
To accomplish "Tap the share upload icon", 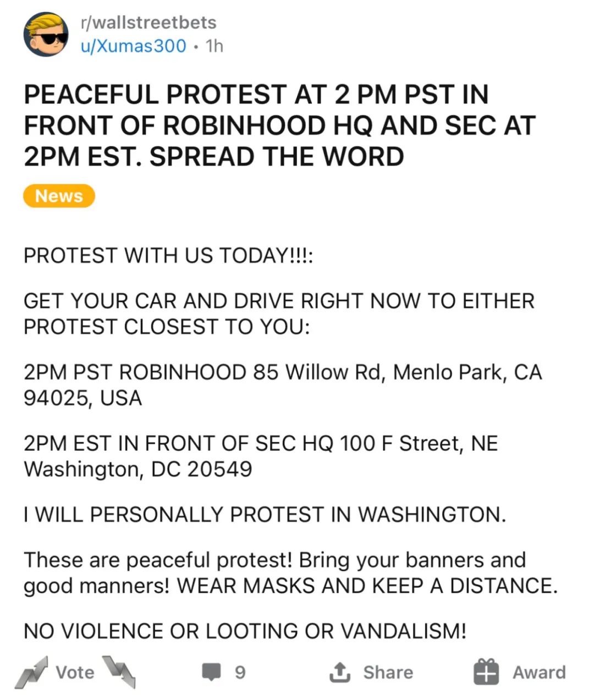I will (340, 672).
